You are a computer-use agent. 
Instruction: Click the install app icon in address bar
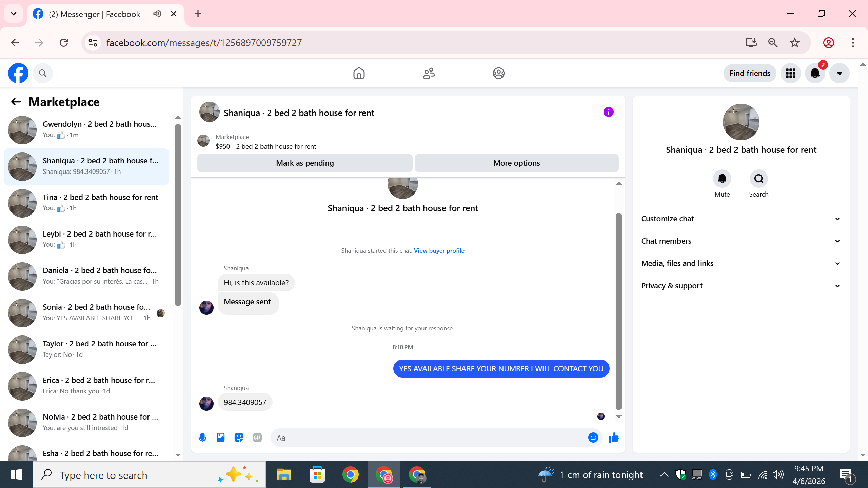point(751,43)
